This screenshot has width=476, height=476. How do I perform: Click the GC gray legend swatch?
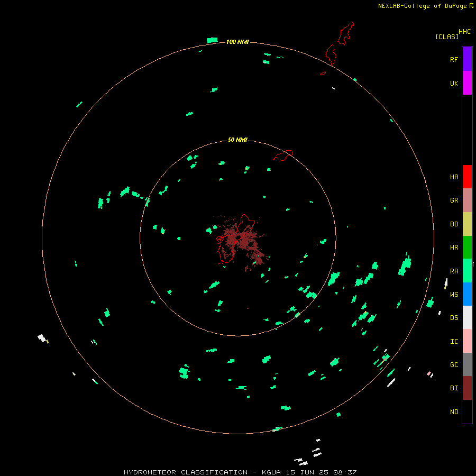click(467, 364)
